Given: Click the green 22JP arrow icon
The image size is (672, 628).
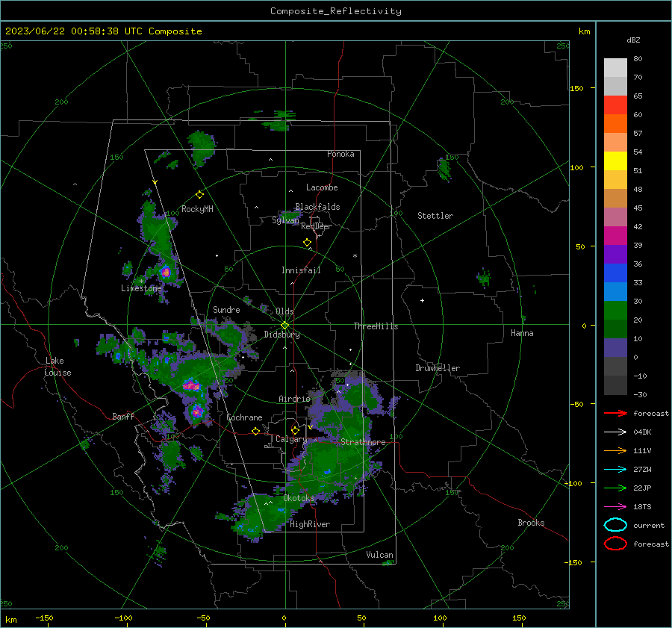Looking at the screenshot, I should point(615,488).
